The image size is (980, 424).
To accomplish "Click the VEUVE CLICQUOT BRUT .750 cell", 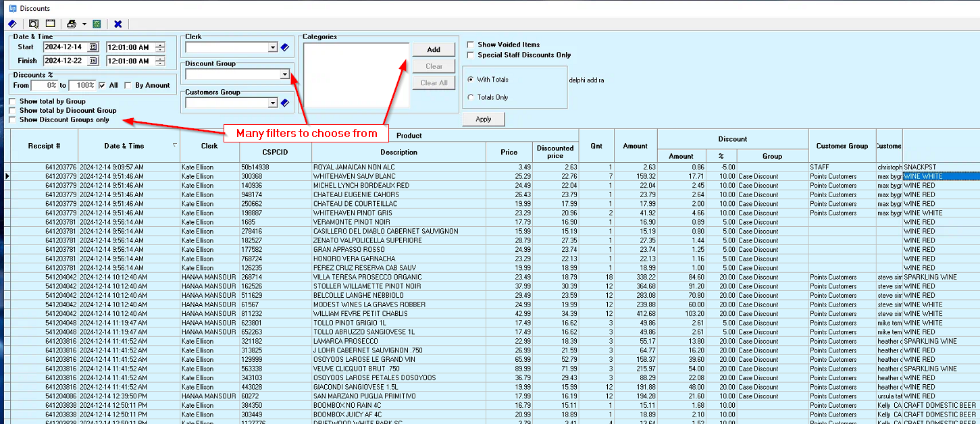I will click(398, 369).
